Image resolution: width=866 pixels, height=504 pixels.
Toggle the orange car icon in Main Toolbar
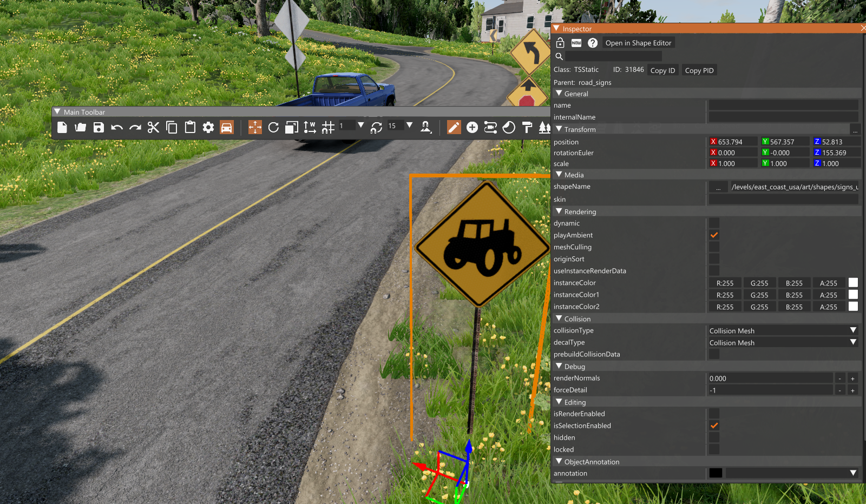(227, 127)
